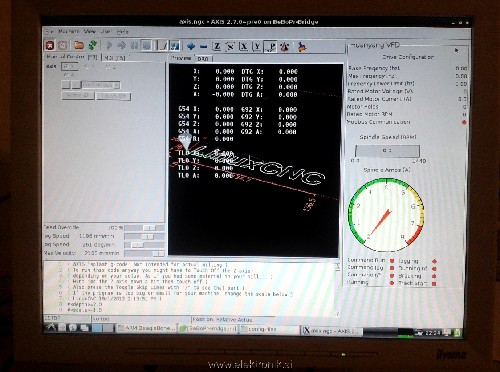Click the Spindle Speed RPM bar

tap(387, 151)
